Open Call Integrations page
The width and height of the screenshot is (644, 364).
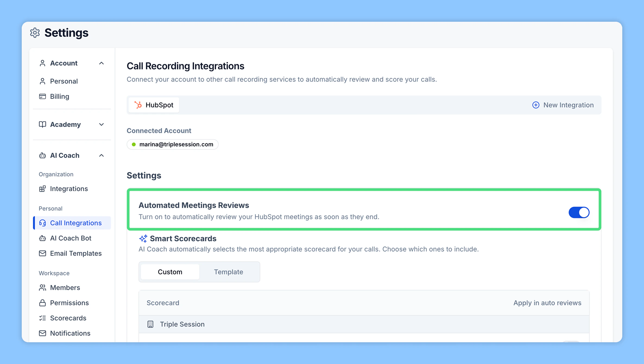[x=72, y=223]
